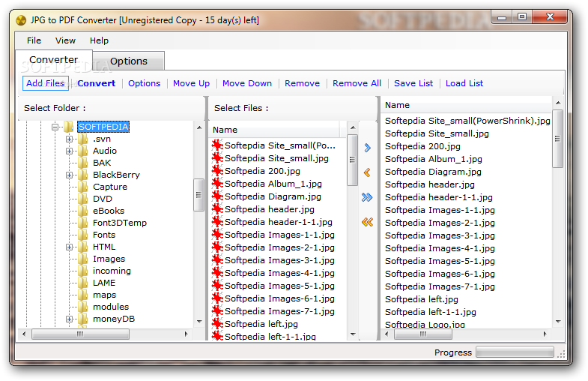This screenshot has height=381, width=588.
Task: Select Softepdia Site_small(PowerShrink).jpg in output list
Action: point(467,121)
